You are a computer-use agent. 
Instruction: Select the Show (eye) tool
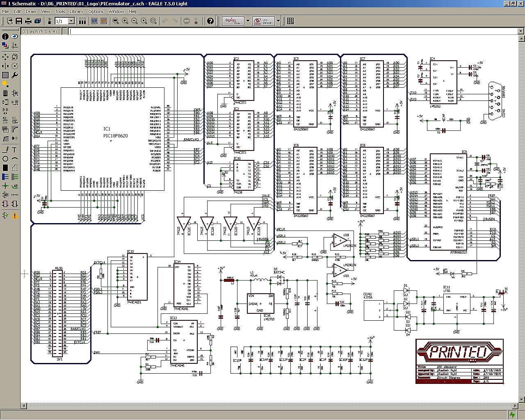(15, 37)
